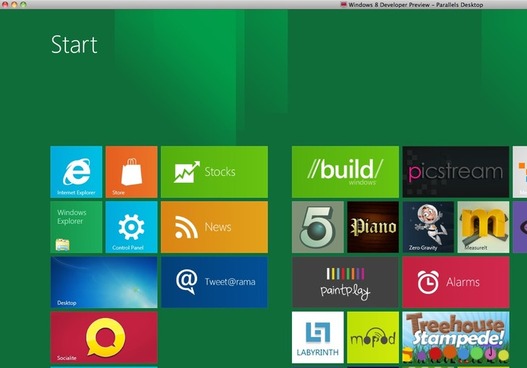Image resolution: width=527 pixels, height=368 pixels.
Task: Open the Windows Explorer tile
Action: [x=76, y=227]
